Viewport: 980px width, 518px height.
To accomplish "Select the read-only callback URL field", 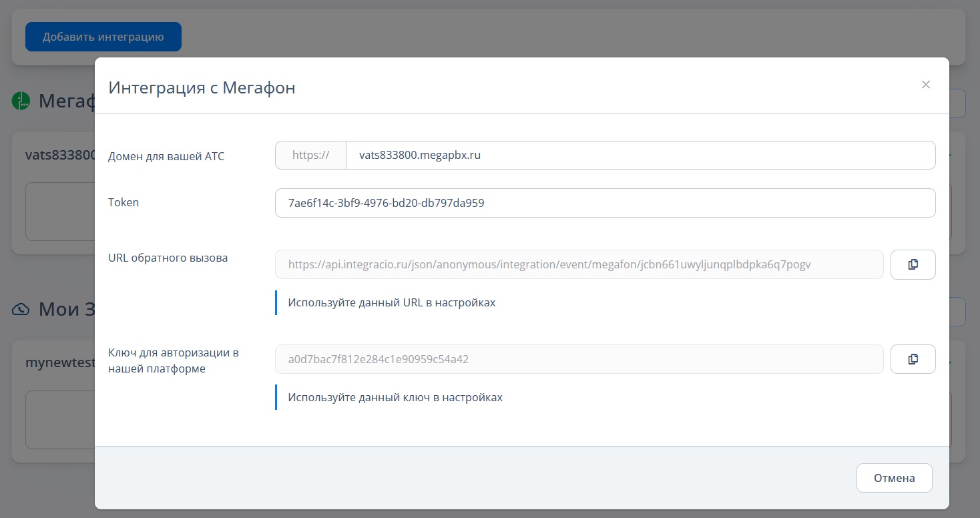I will point(579,264).
